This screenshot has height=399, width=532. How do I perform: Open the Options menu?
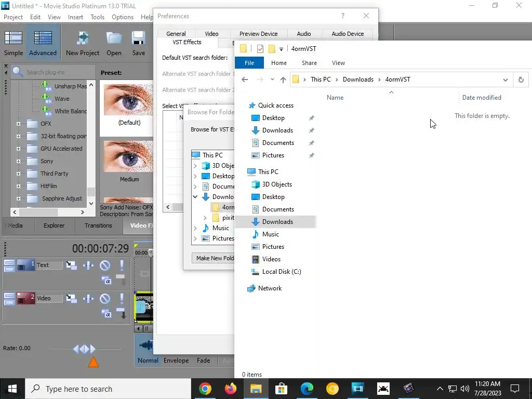tap(123, 17)
